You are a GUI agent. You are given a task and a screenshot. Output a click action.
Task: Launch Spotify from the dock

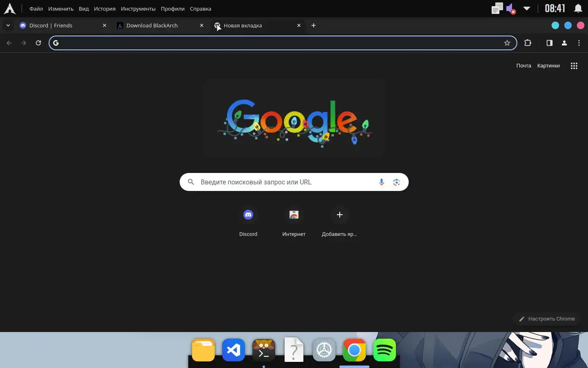(x=385, y=350)
